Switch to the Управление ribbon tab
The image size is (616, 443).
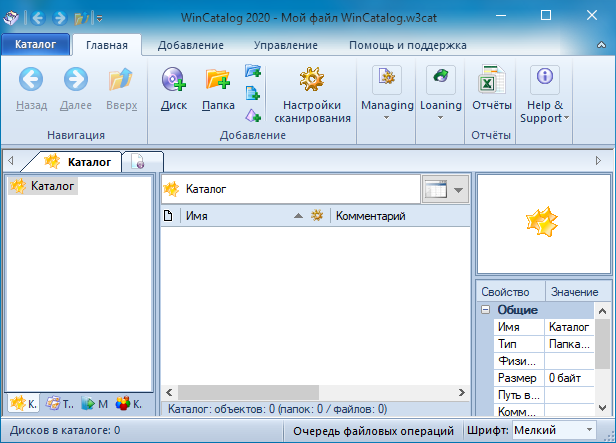coord(286,45)
